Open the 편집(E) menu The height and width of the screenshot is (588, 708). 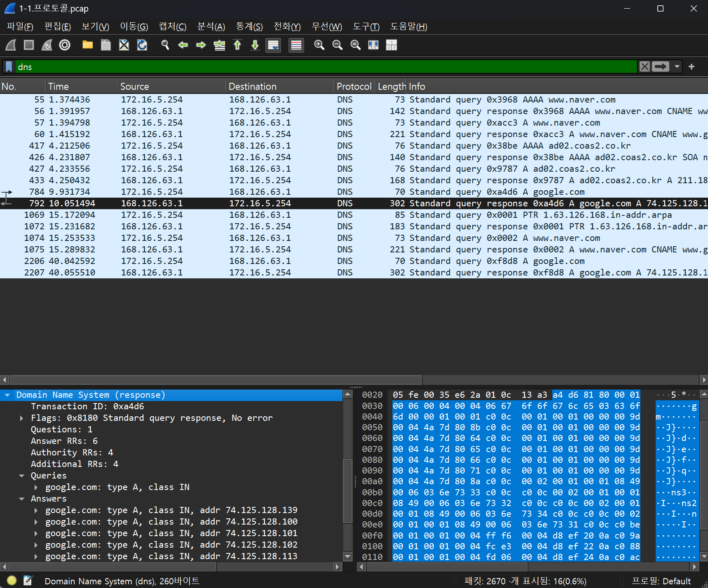click(x=58, y=27)
